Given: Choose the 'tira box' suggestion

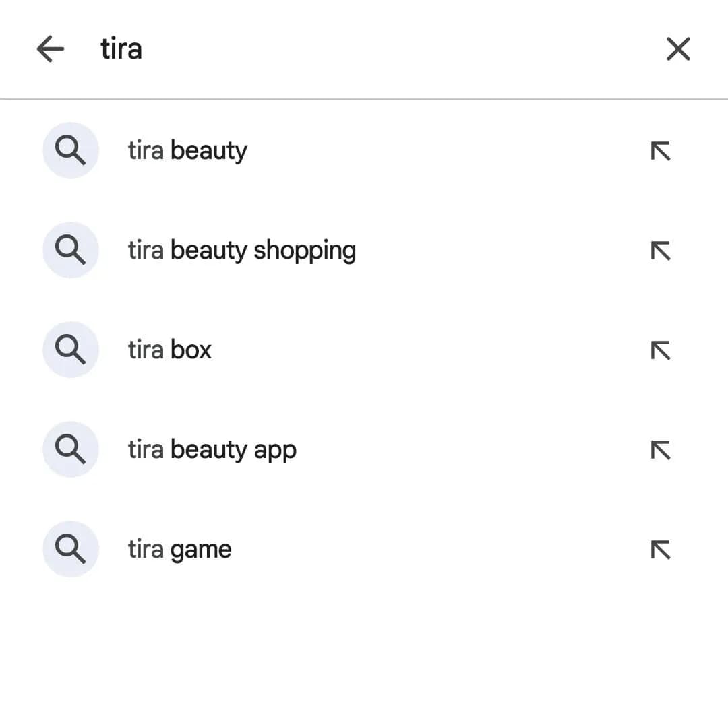Looking at the screenshot, I should 170,350.
